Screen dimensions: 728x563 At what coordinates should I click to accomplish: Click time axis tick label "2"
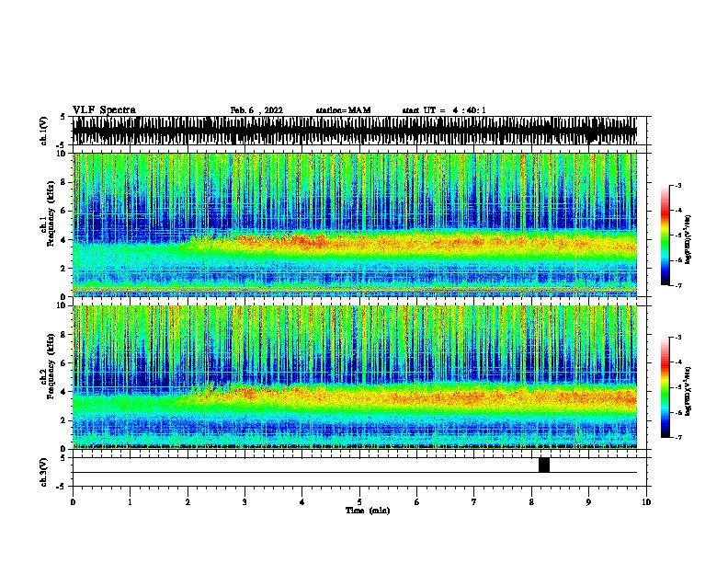click(x=188, y=501)
